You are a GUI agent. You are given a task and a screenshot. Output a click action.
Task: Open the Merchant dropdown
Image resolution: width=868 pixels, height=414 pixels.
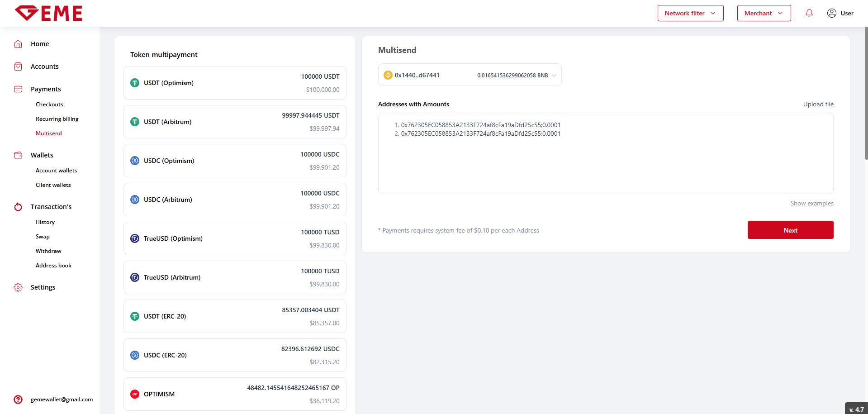pyautogui.click(x=764, y=13)
